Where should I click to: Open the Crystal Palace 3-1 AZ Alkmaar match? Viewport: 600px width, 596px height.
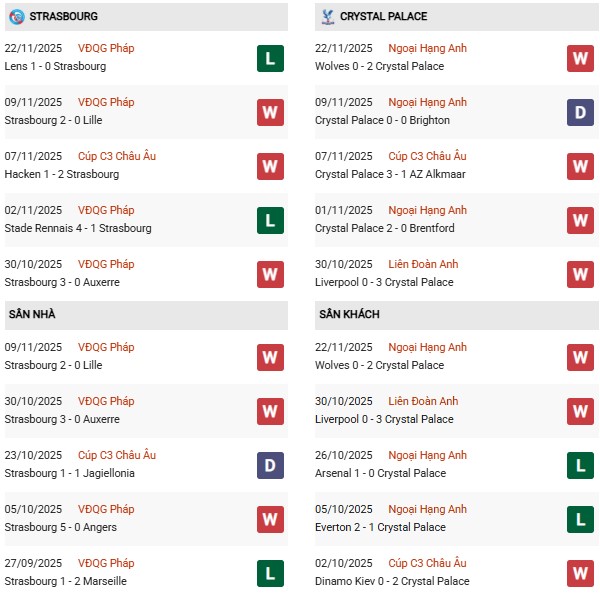[390, 174]
